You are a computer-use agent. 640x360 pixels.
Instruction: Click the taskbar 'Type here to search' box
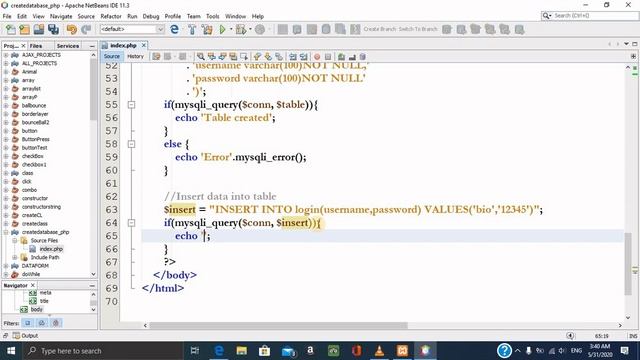(102, 351)
